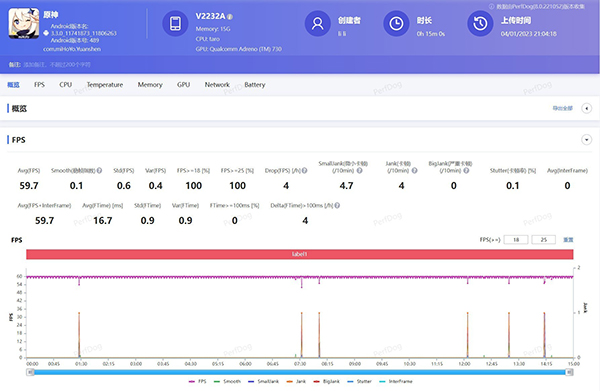This screenshot has width=600, height=391.
Task: Click the Genshin Impact app thumbnail
Action: (x=24, y=23)
